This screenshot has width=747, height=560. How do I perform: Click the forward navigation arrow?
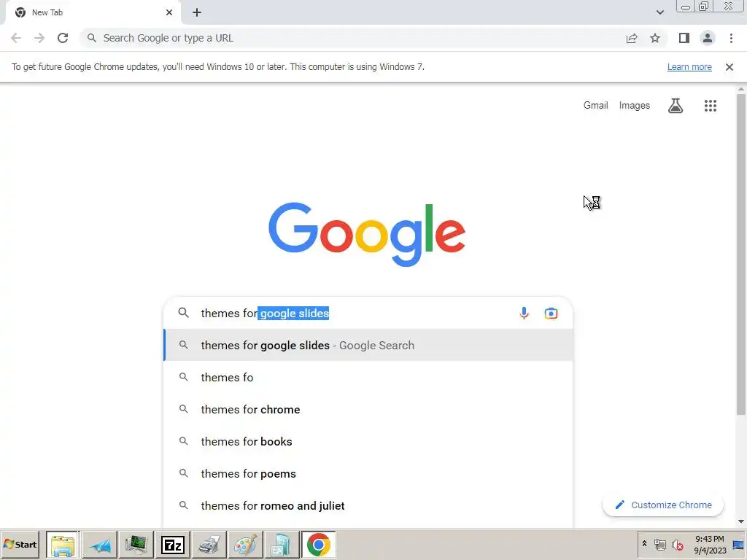tap(39, 38)
